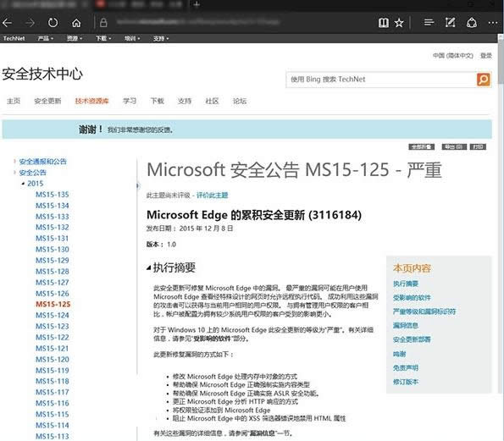
Task: Click the 评价此主题 link
Action: tap(212, 195)
